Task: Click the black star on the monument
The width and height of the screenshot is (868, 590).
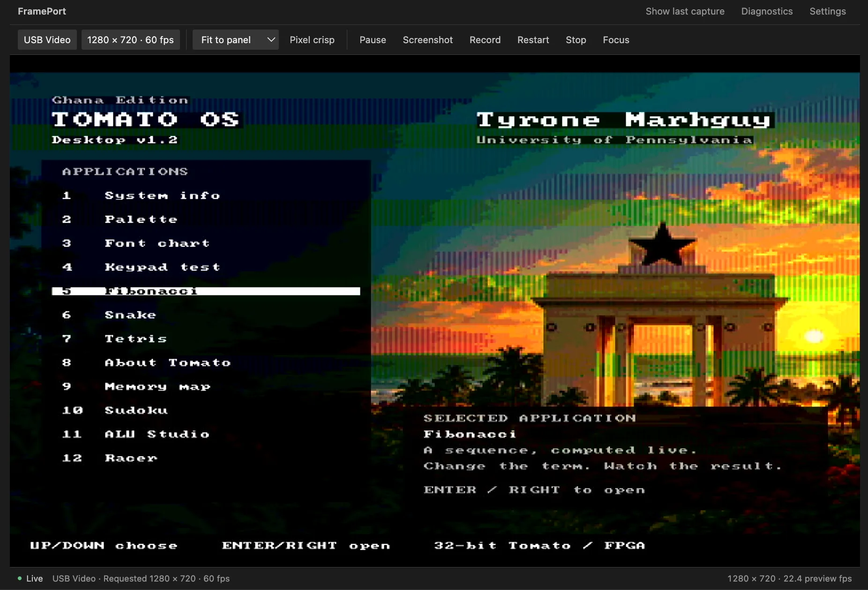Action: tap(662, 245)
